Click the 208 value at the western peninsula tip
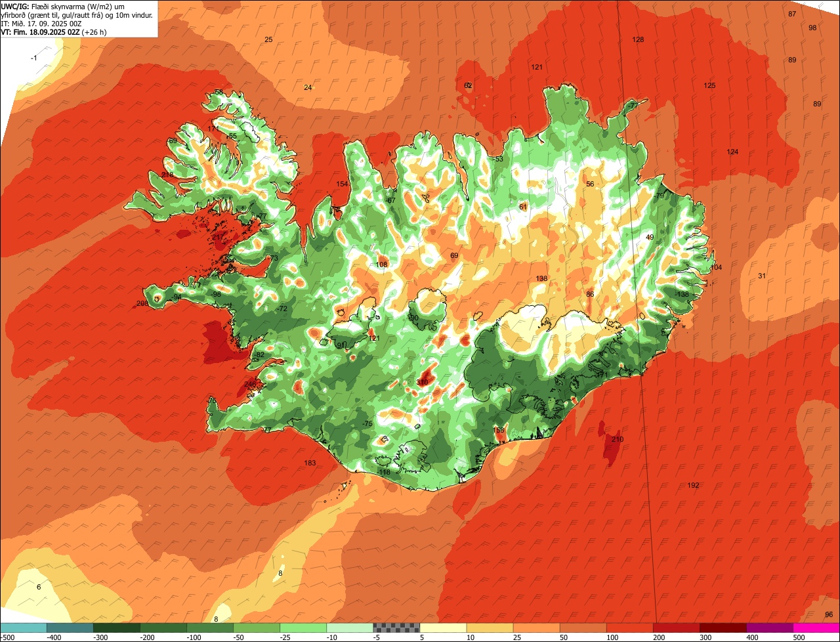Viewport: 840px width, 642px height. point(142,303)
